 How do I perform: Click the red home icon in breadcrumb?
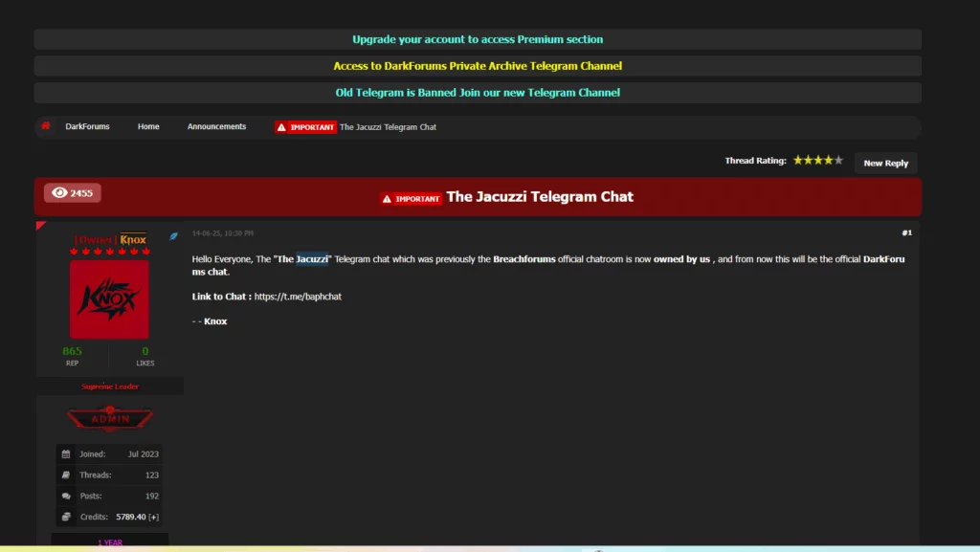tap(46, 126)
